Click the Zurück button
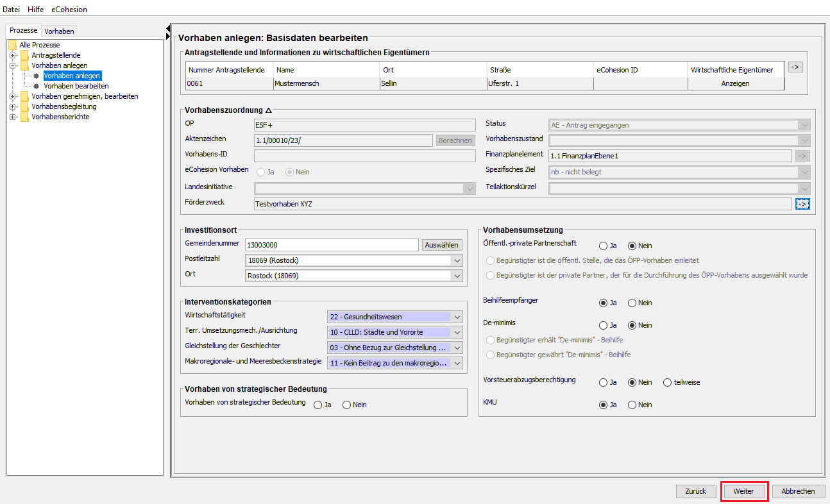The height and width of the screenshot is (504, 830). click(x=696, y=491)
